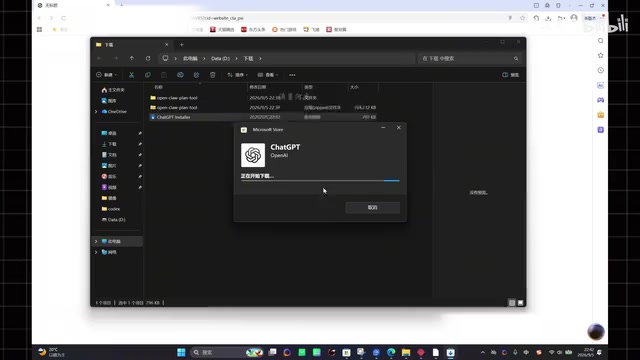Click the download progress bar in the Store dialog
Image resolution: width=640 pixels, height=360 pixels.
[320, 180]
